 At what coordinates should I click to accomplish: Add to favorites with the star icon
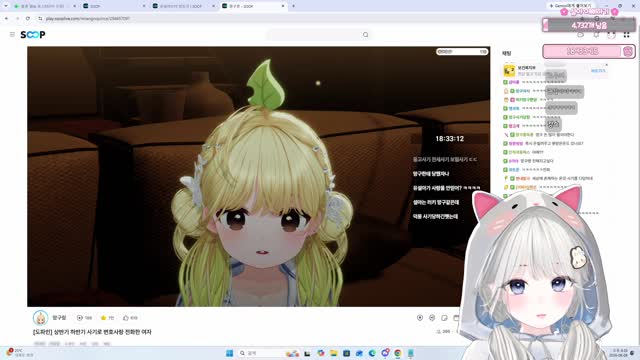(103, 318)
